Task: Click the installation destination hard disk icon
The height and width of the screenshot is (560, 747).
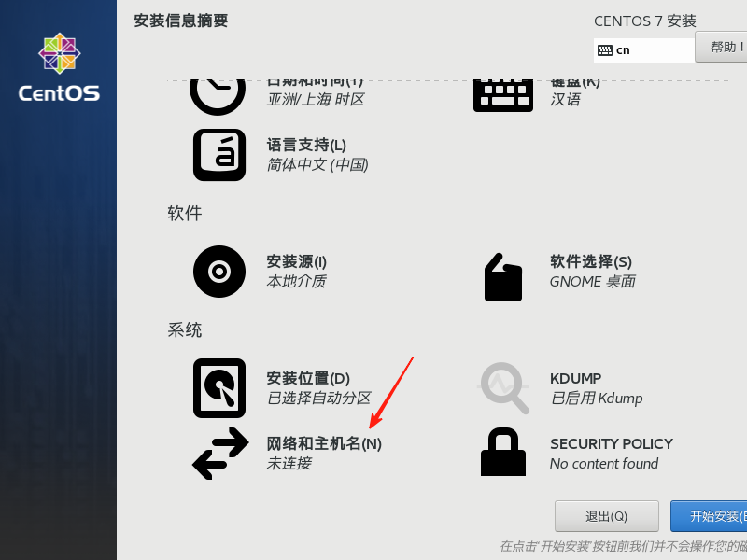Action: coord(219,388)
